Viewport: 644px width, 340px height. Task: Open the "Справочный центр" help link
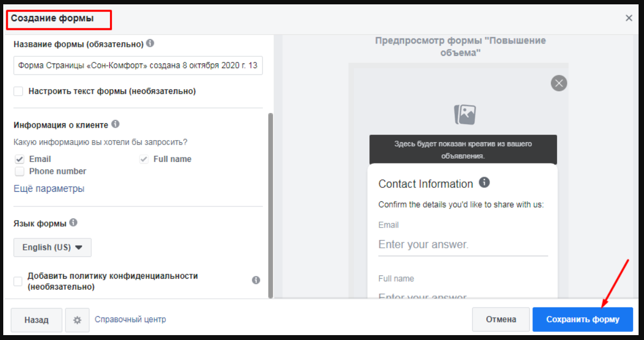click(x=130, y=320)
